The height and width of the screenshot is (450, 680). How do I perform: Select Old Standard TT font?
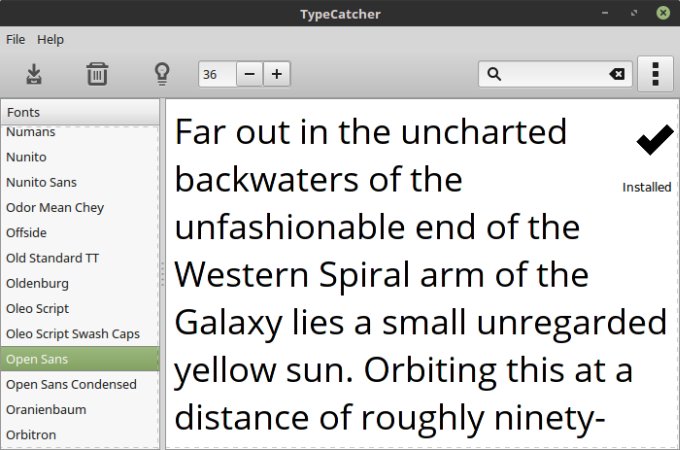[80, 258]
